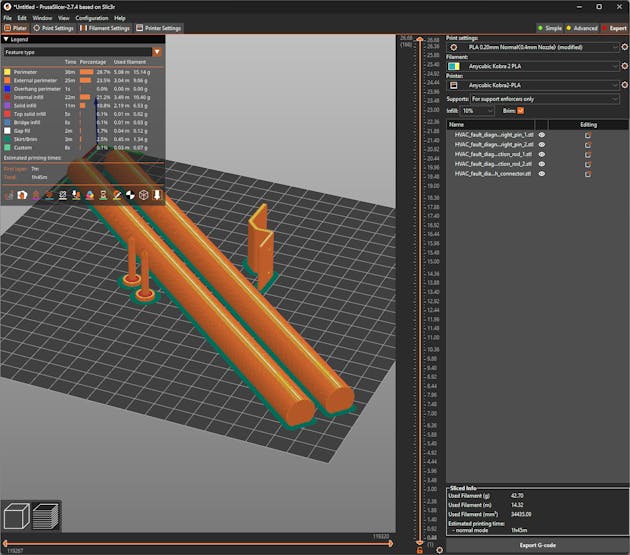Viewport: 630px width, 555px height.
Task: Toggle Travel moves display in legend toolbar
Action: tap(10, 195)
